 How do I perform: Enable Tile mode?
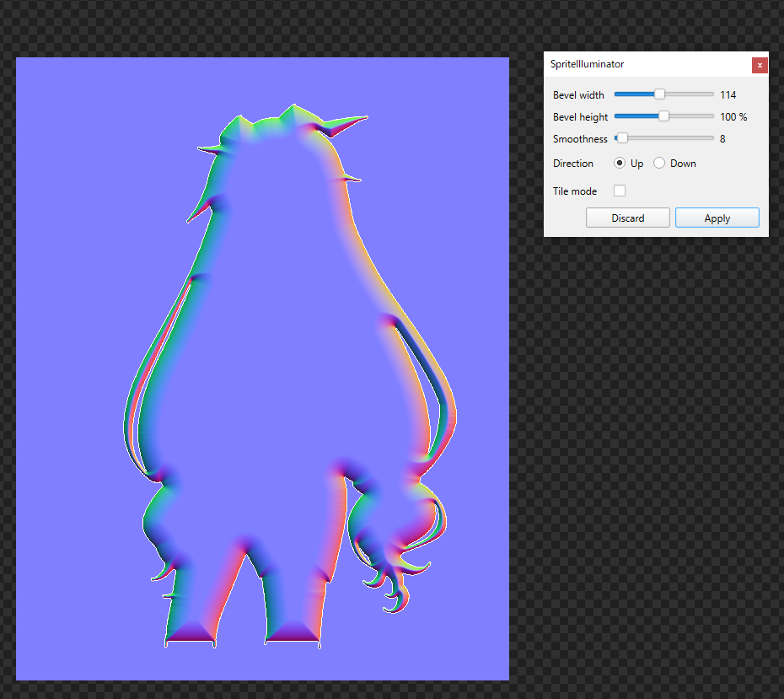[620, 191]
